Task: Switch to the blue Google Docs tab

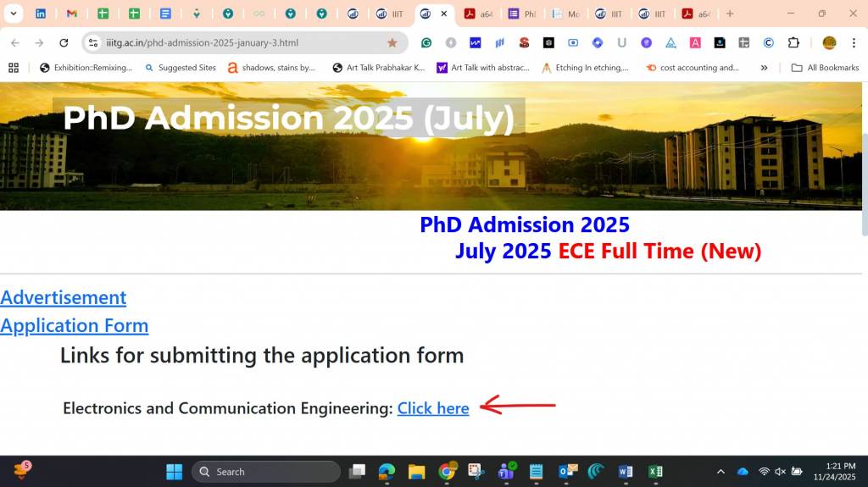Action: pyautogui.click(x=165, y=14)
